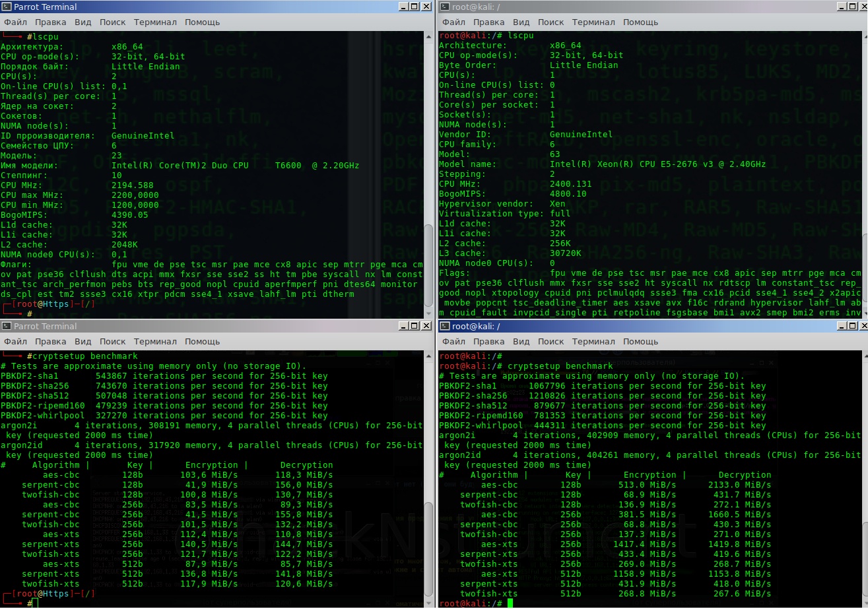The width and height of the screenshot is (868, 609).
Task: Click the 'BogoMIPS: 4390.05' line in Parrot Terminal
Action: pyautogui.click(x=75, y=215)
